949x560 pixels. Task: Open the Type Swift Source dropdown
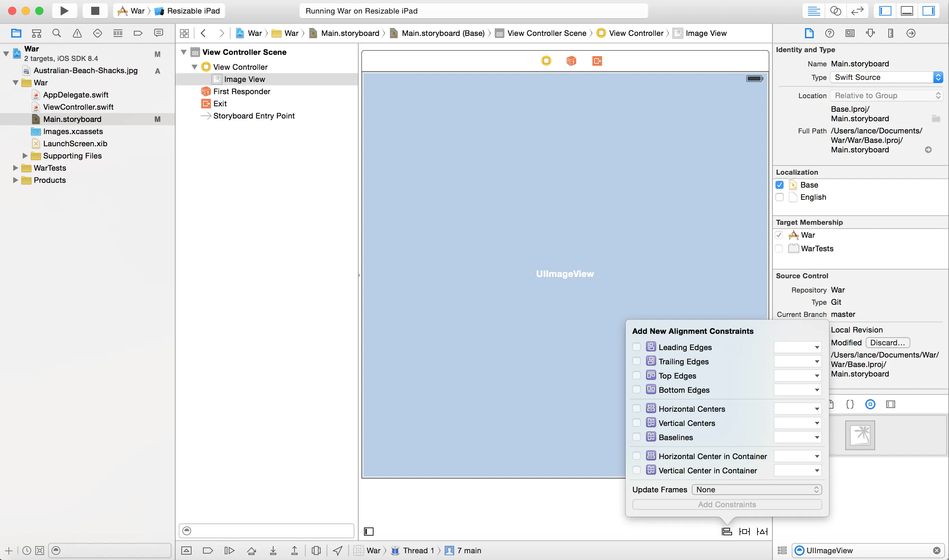click(886, 77)
